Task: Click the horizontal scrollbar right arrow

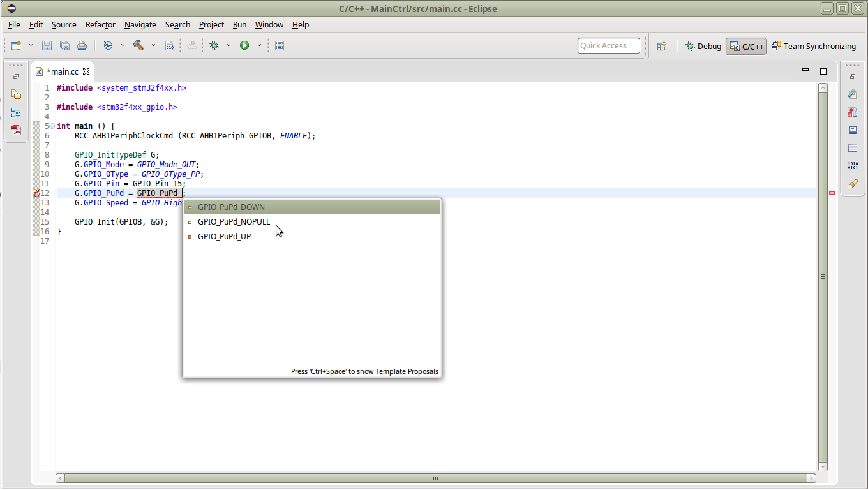Action: pos(812,478)
